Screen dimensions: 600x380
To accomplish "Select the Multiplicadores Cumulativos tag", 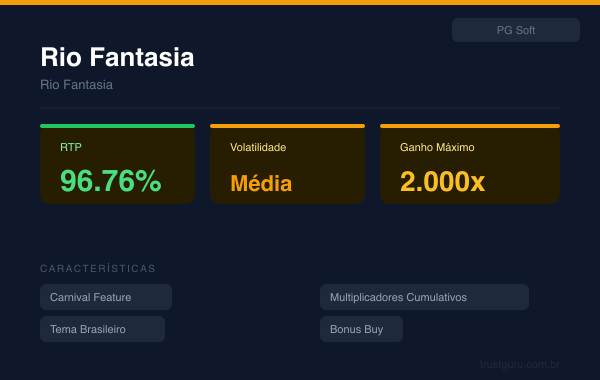I will pos(424,297).
